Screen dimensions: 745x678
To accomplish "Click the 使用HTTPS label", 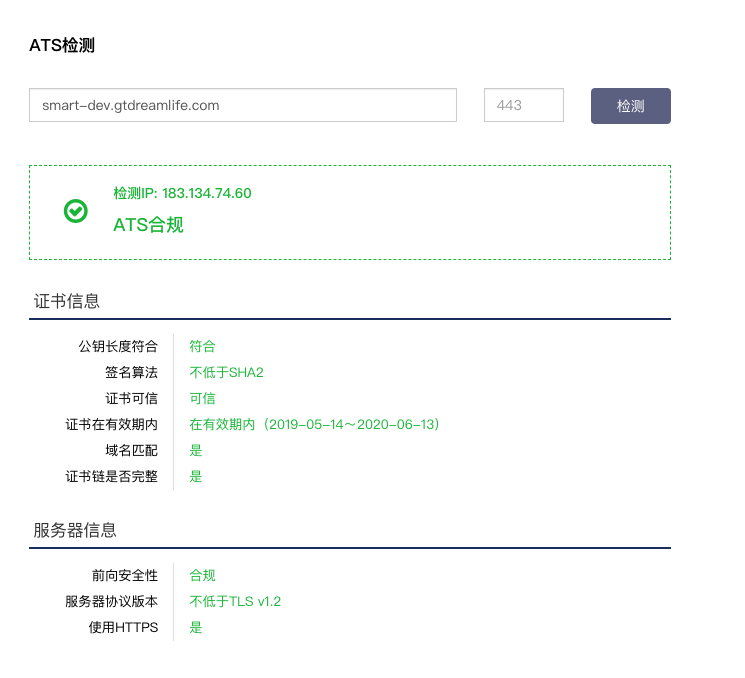I will point(123,627).
